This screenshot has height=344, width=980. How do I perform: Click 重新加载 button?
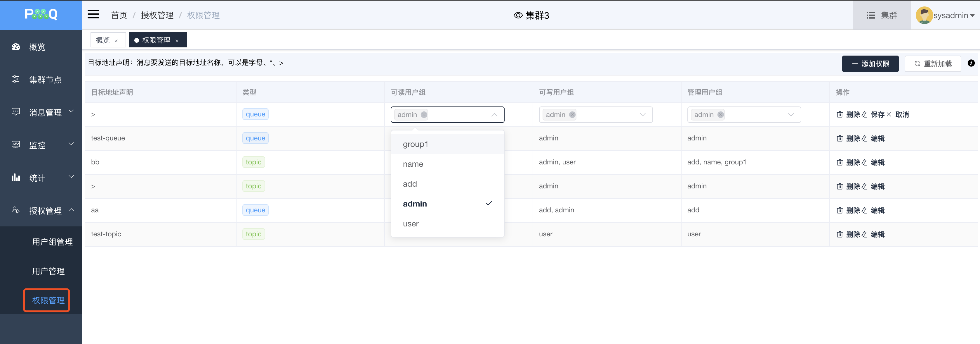point(932,63)
